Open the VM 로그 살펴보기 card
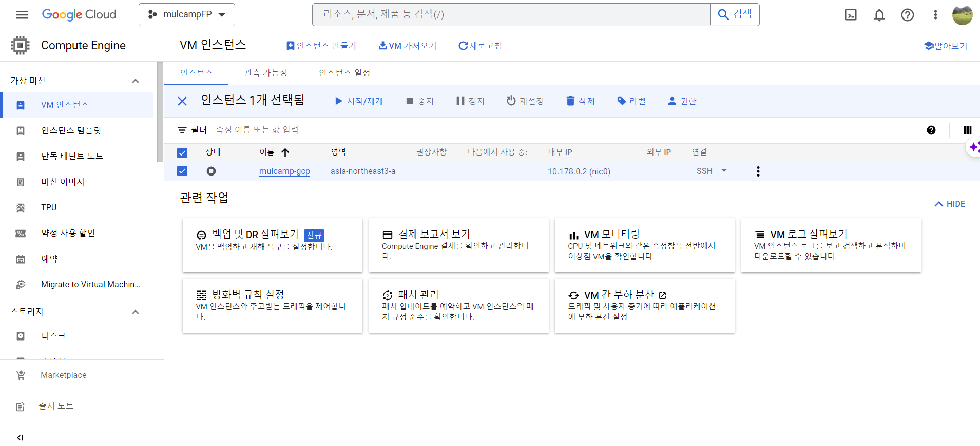The height and width of the screenshot is (446, 980). click(831, 245)
